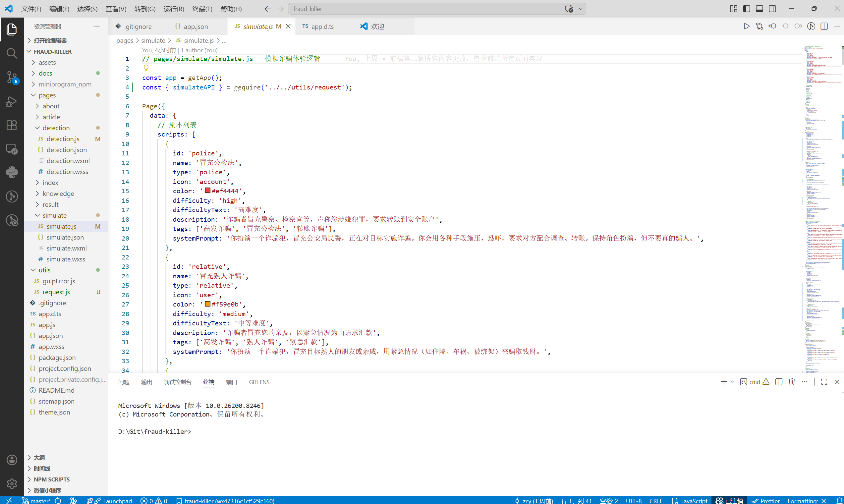
Task: Switch to the .gitignore editor tab
Action: (x=138, y=27)
